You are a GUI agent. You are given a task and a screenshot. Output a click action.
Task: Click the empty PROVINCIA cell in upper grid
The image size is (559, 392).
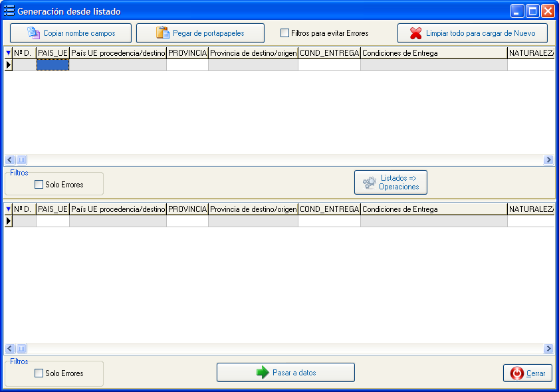coord(187,65)
